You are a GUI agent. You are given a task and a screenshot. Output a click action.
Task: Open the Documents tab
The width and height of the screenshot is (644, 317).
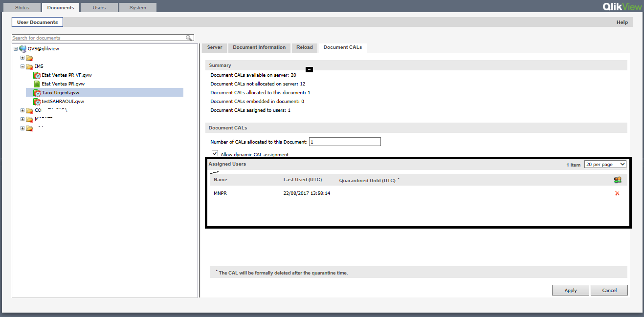(61, 8)
